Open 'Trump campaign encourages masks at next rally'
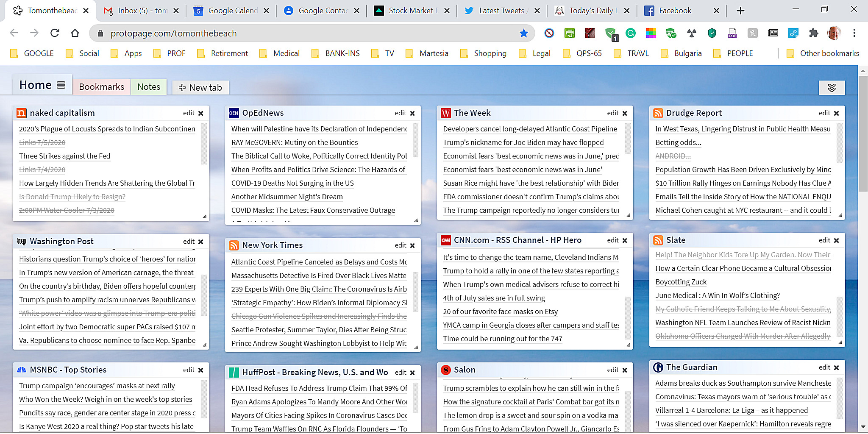Image resolution: width=868 pixels, height=434 pixels. click(97, 386)
